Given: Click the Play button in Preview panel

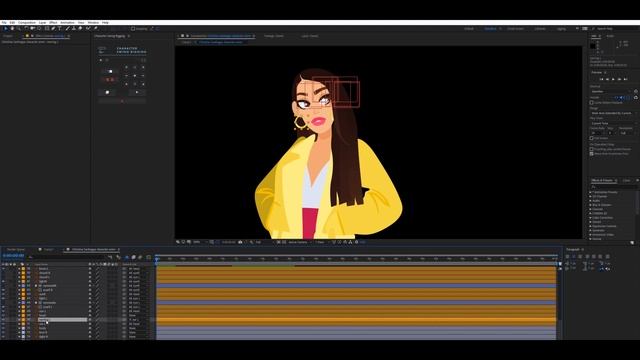Looking at the screenshot, I should pyautogui.click(x=613, y=79).
